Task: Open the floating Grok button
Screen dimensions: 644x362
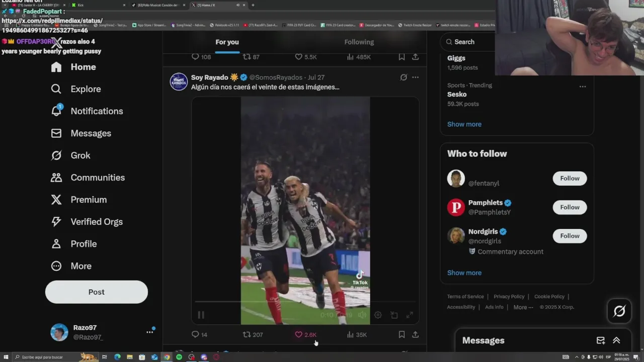Action: (x=619, y=311)
